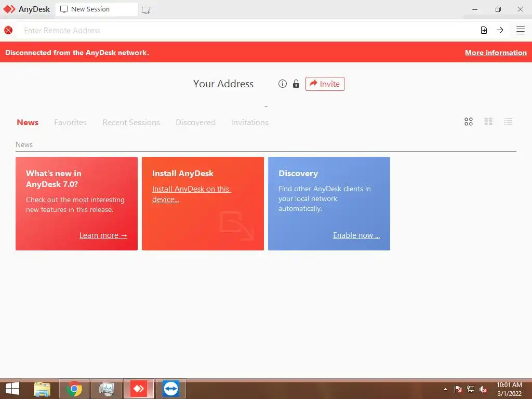The height and width of the screenshot is (399, 532).
Task: Open the hamburger main menu
Action: tap(521, 30)
